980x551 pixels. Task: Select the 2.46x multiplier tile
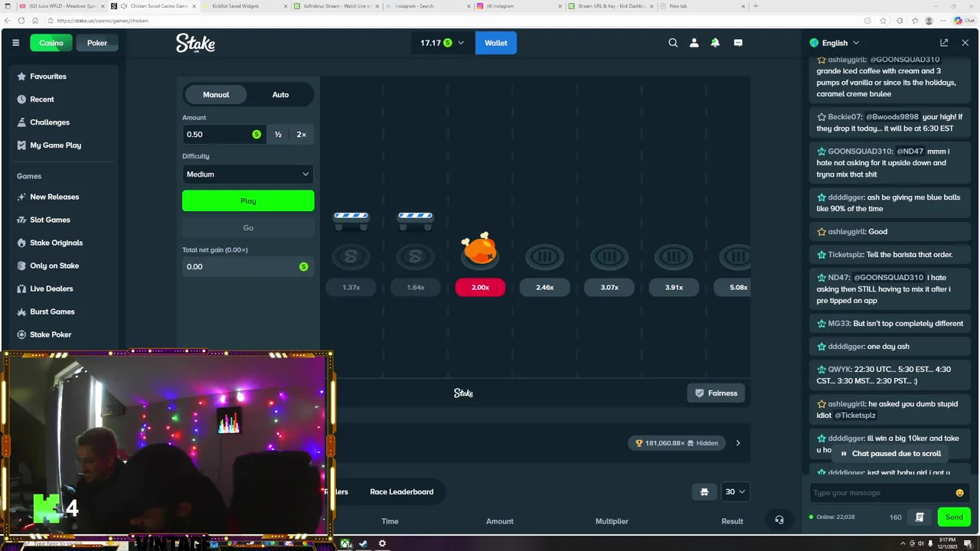click(544, 287)
